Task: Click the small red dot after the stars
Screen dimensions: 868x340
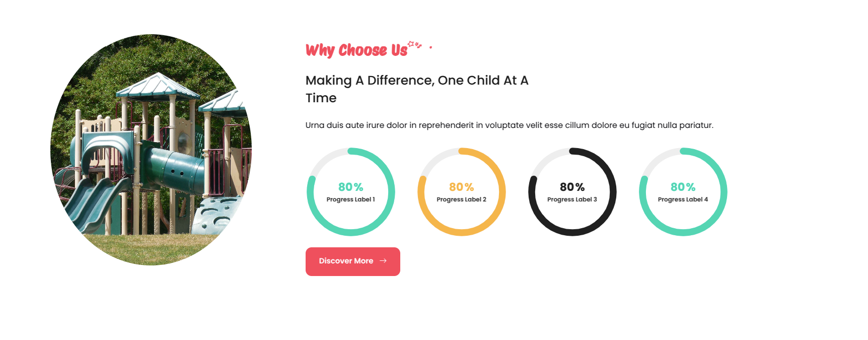Action: point(431,47)
